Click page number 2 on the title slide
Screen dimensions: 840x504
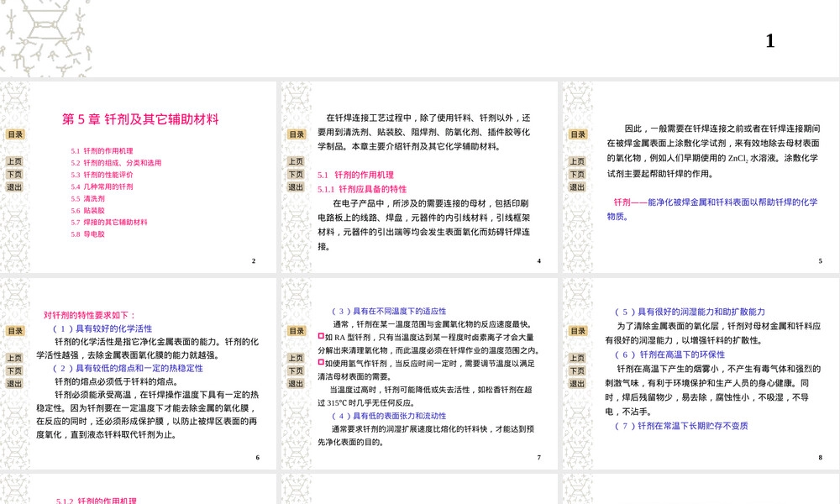254,261
